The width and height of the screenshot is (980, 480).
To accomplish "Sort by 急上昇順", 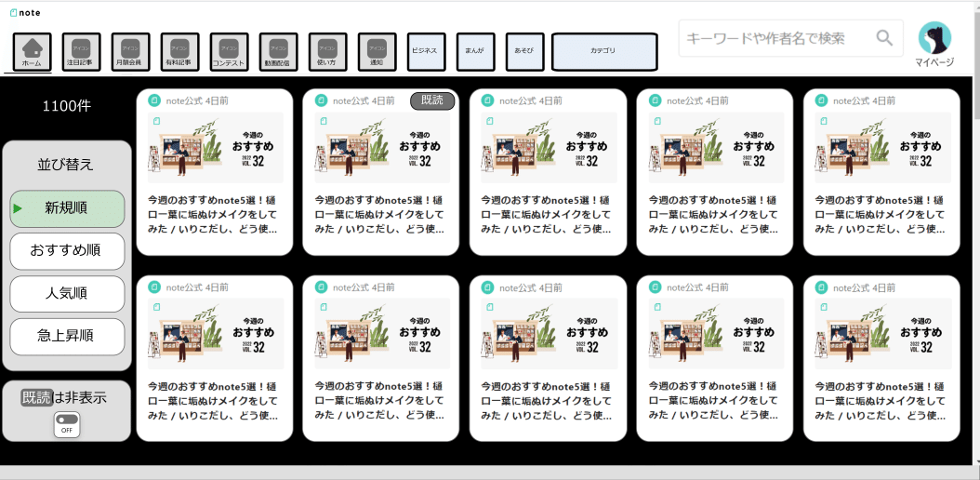I will (68, 336).
